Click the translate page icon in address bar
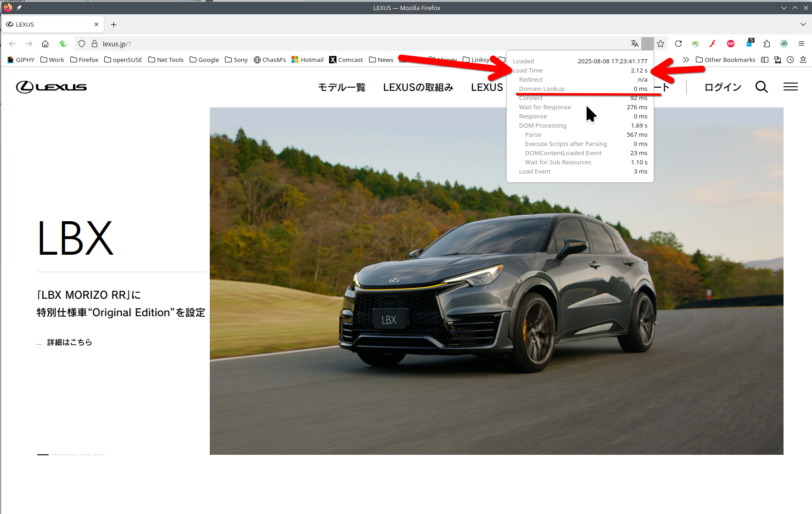 pos(634,44)
